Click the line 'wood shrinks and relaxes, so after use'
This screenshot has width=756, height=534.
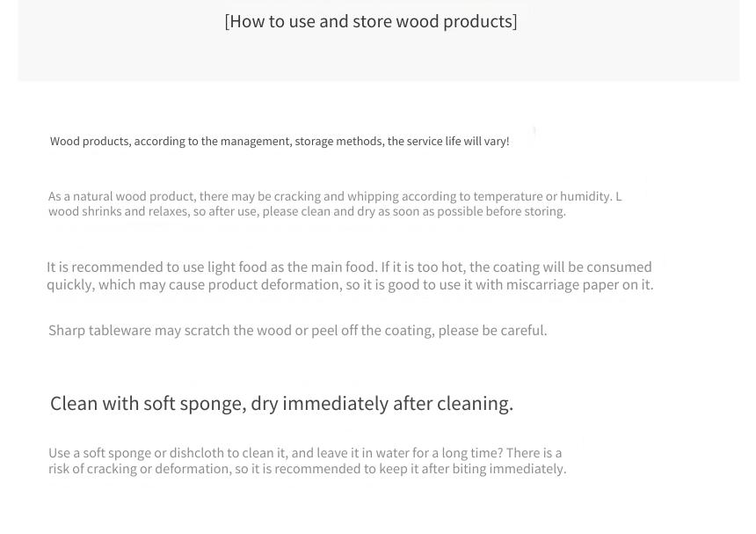(307, 212)
